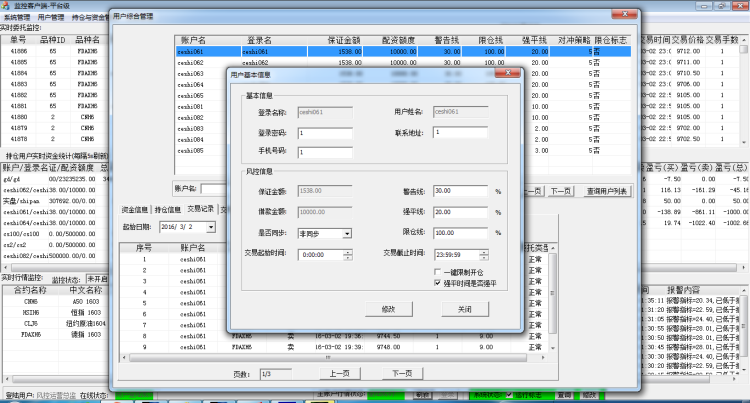
Task: Toggle the 强平时间是否强平 checkbox
Action: [438, 283]
